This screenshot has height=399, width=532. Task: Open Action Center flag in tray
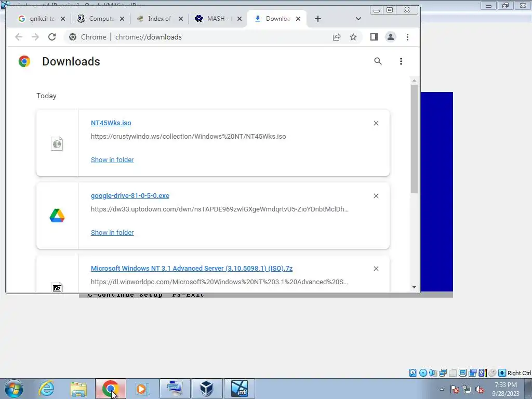click(x=455, y=389)
